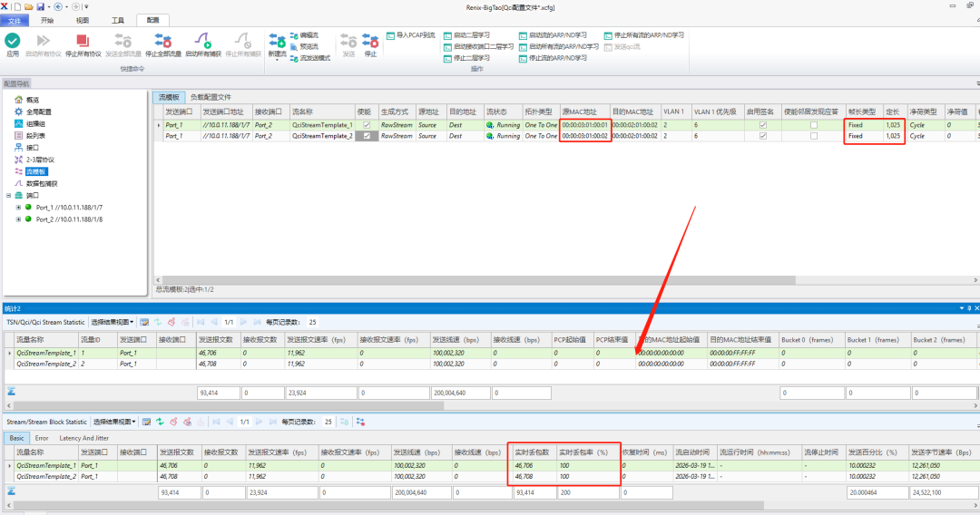The image size is (980, 515).
Task: Switch to the 负载配置文件 tab
Action: (x=211, y=97)
